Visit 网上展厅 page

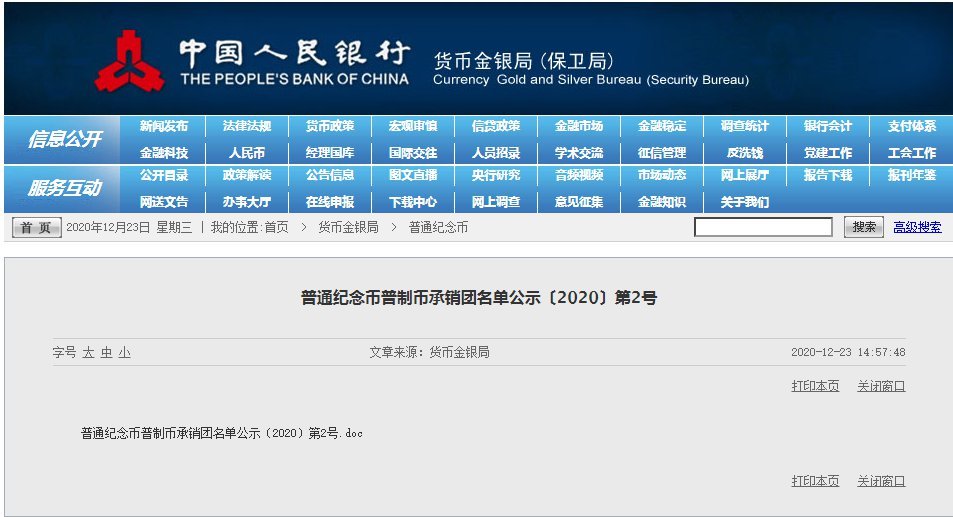click(745, 175)
